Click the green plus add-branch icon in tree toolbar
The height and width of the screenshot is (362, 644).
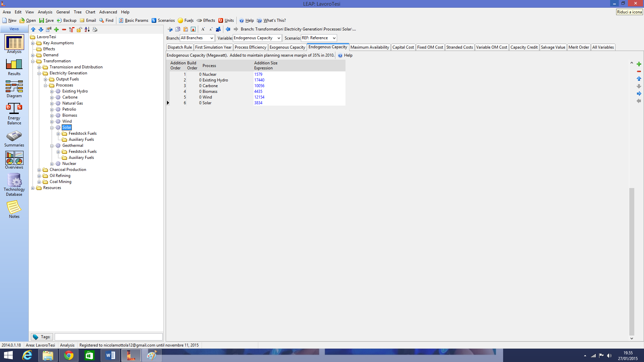(x=56, y=29)
